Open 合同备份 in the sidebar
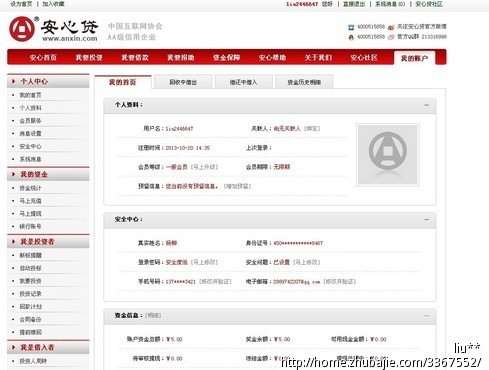 tap(30, 319)
